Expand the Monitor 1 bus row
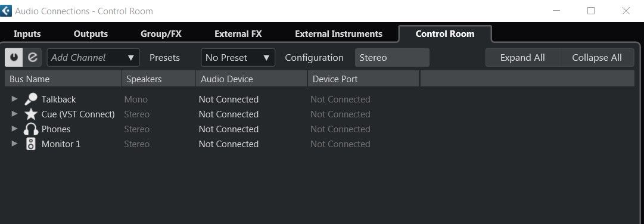The image size is (644, 224). [14, 144]
